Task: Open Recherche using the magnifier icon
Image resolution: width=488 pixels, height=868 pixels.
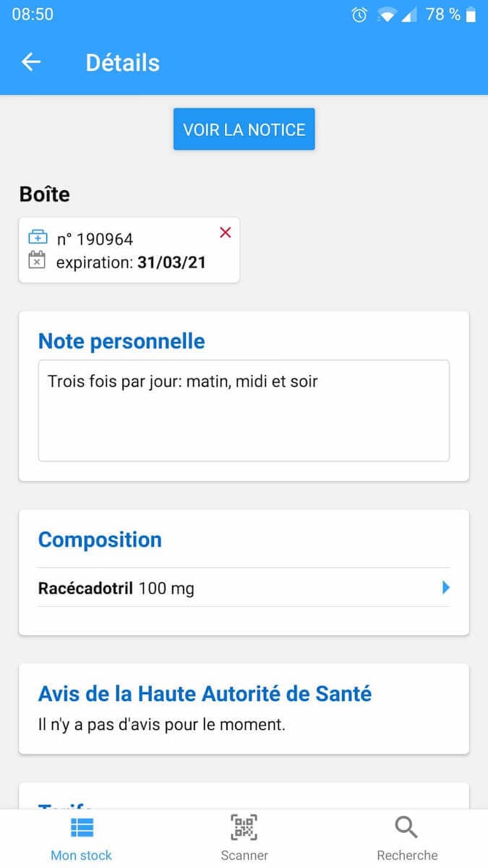Action: [x=406, y=827]
